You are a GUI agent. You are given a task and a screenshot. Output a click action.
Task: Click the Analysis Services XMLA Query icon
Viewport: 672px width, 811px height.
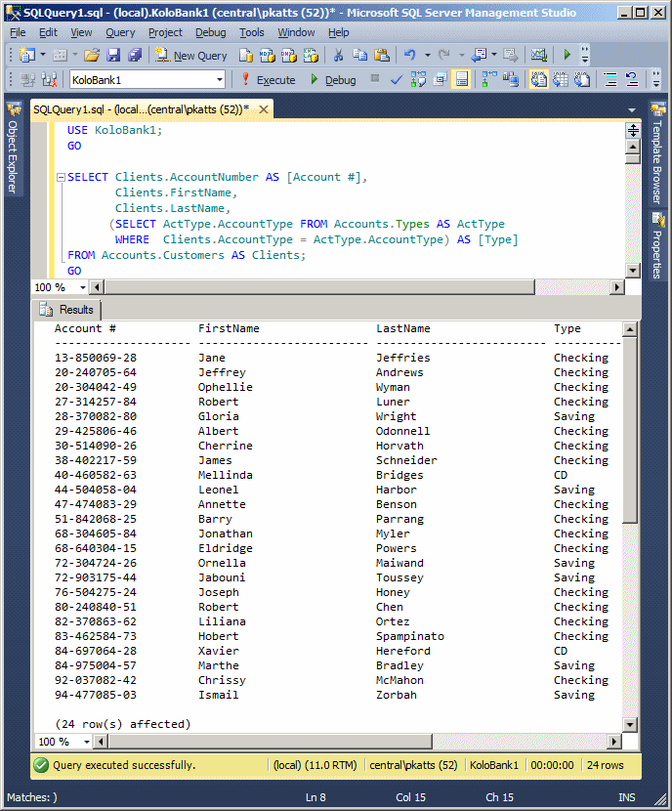click(x=311, y=55)
